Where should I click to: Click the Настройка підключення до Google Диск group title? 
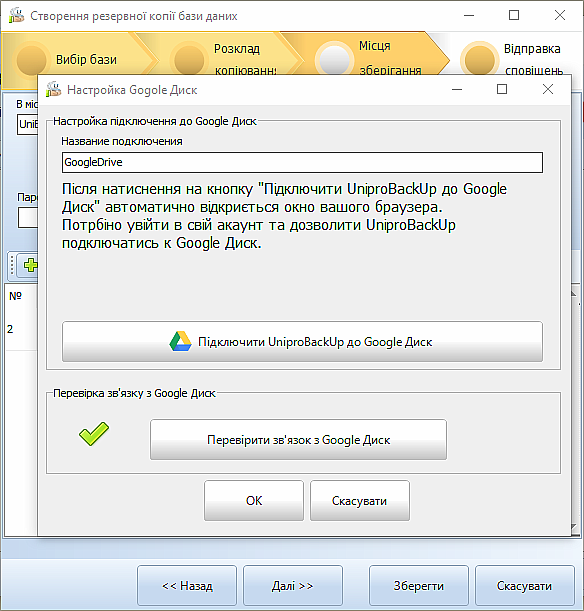155,121
